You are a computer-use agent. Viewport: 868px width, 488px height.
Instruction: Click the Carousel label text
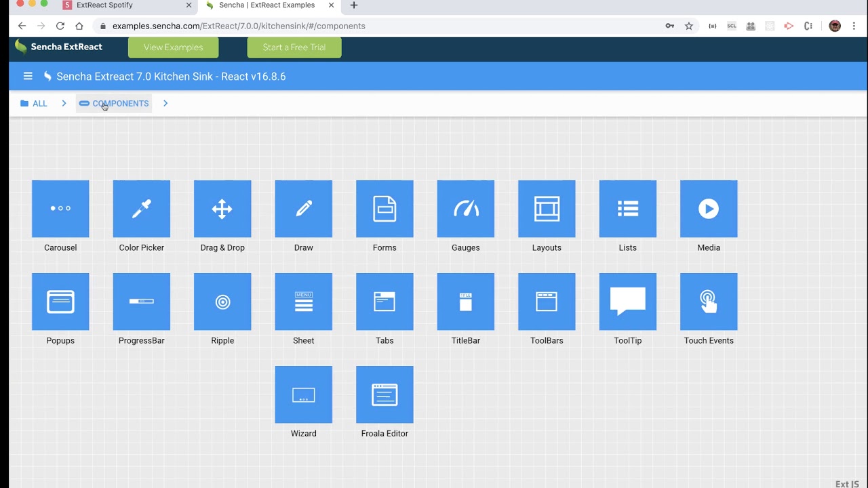(60, 247)
